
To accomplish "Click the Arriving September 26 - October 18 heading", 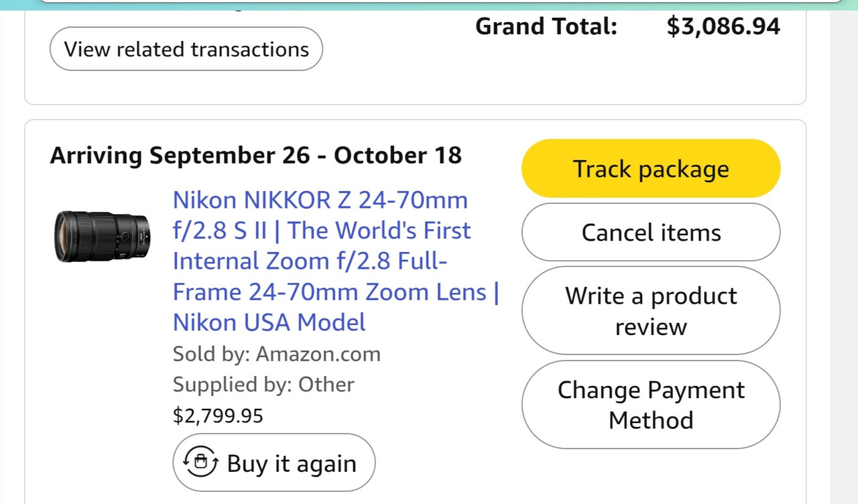I will [x=256, y=155].
